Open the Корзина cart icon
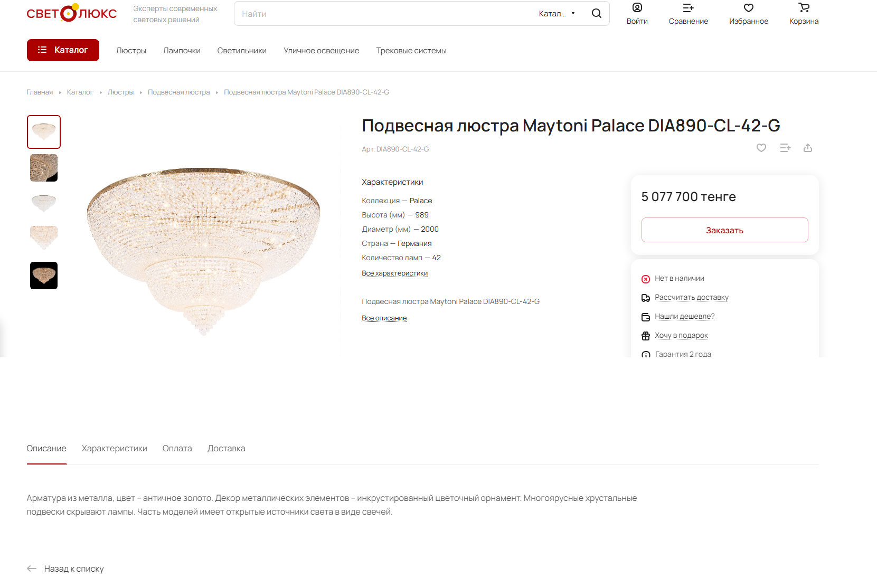 coord(804,7)
